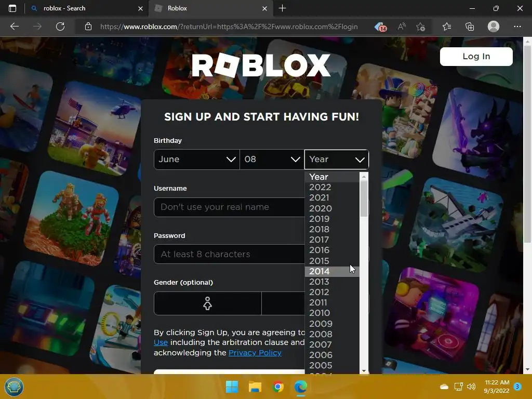Choose 2007 from the year list
The image size is (532, 399).
click(332, 345)
